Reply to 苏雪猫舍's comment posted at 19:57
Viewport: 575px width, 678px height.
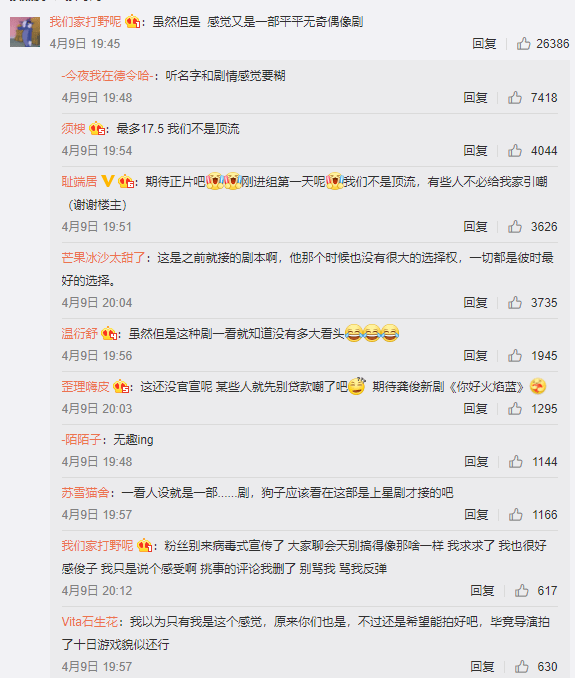[x=476, y=514]
